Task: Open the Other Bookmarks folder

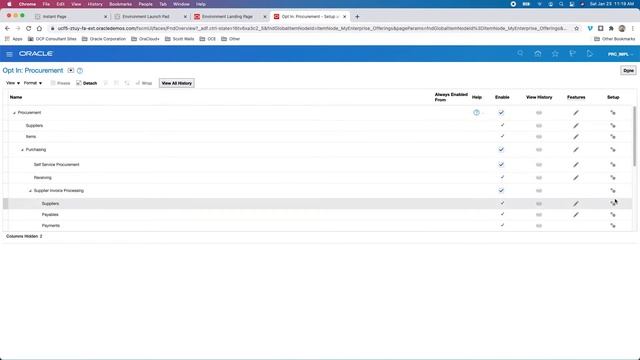Action: pos(614,39)
